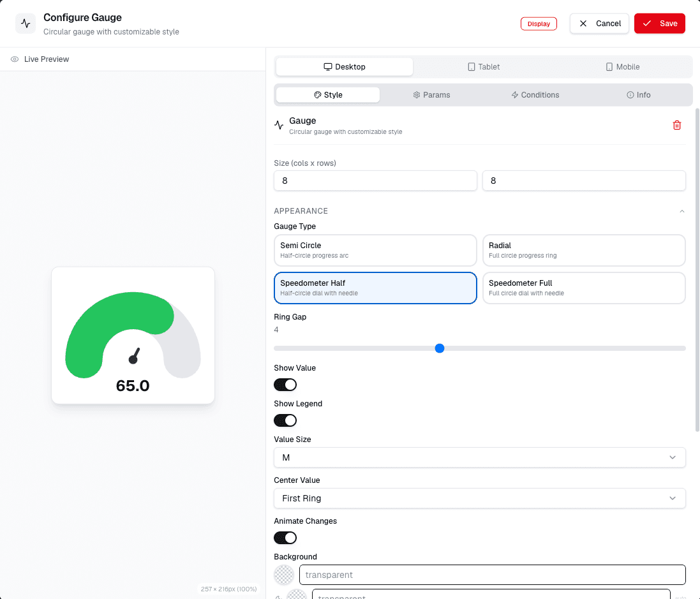Click the eye icon beside Live Preview
This screenshot has height=599, width=700.
[x=15, y=59]
